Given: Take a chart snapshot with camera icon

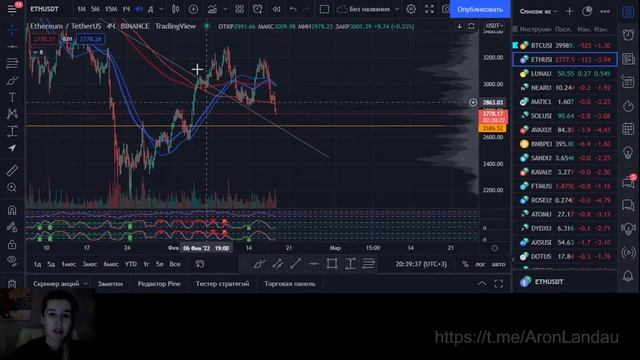Looking at the screenshot, I should click(446, 9).
